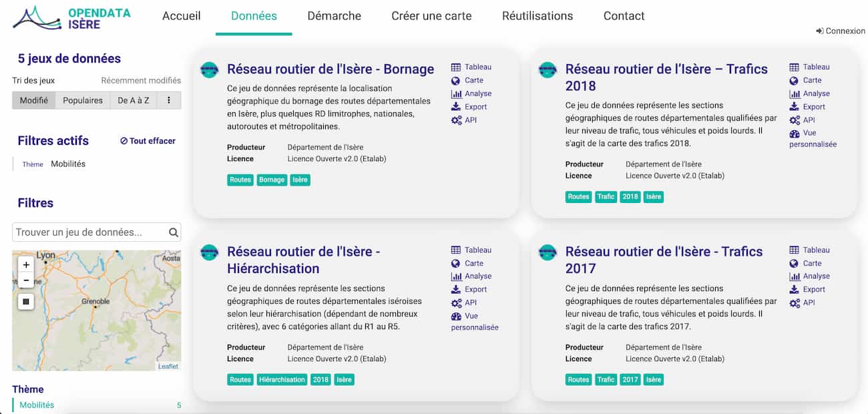Click Tout effacer to clear filters
This screenshot has height=414, width=868.
[148, 141]
